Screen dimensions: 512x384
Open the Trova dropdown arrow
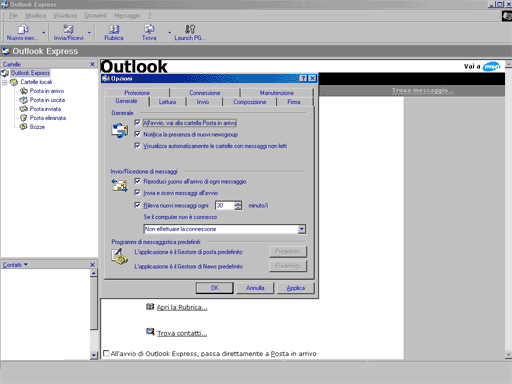pos(170,33)
